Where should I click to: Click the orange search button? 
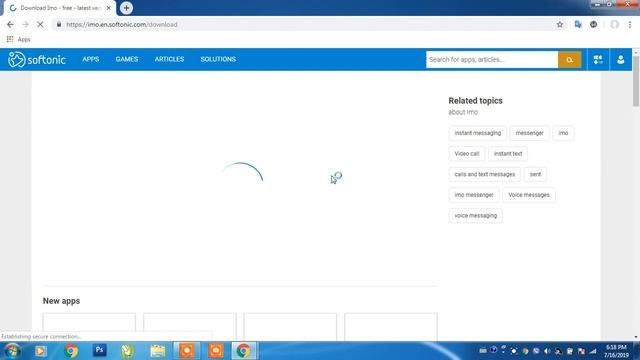[x=569, y=60]
